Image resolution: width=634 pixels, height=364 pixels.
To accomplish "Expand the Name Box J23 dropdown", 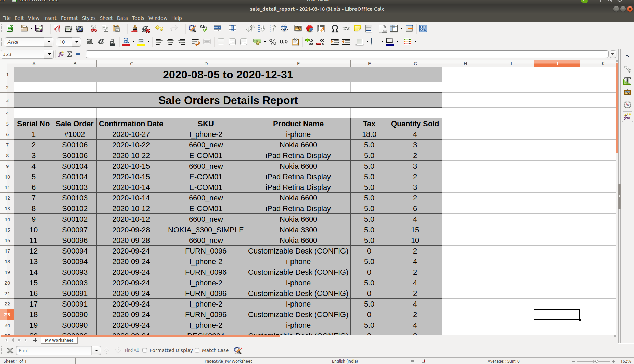I will click(x=49, y=54).
